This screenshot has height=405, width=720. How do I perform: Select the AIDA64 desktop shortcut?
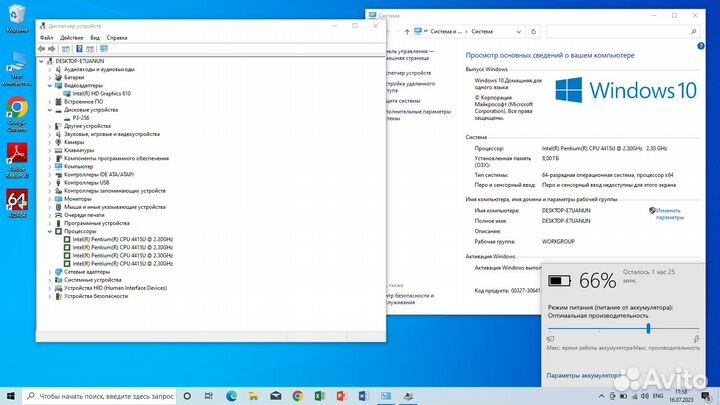tap(17, 203)
